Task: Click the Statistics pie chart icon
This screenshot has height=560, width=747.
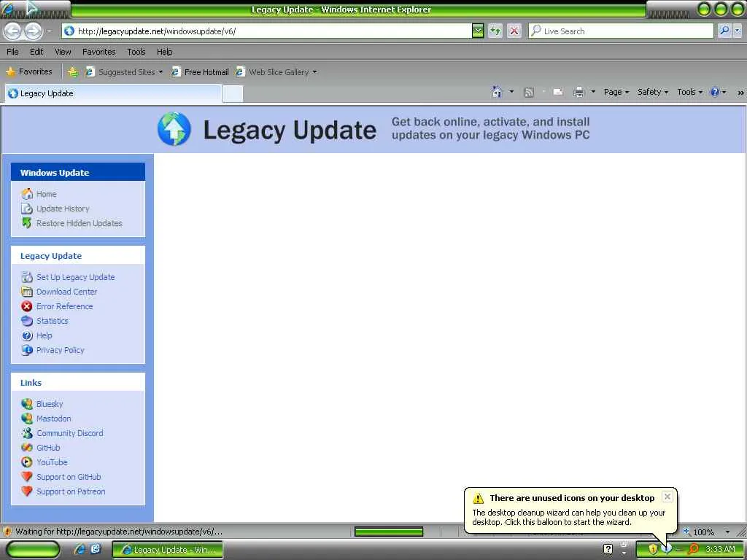Action: (x=27, y=321)
